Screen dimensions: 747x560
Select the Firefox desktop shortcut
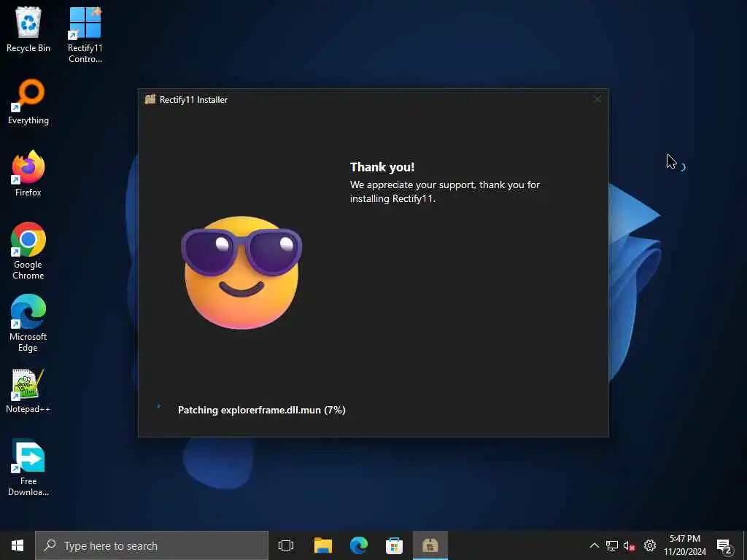(28, 174)
